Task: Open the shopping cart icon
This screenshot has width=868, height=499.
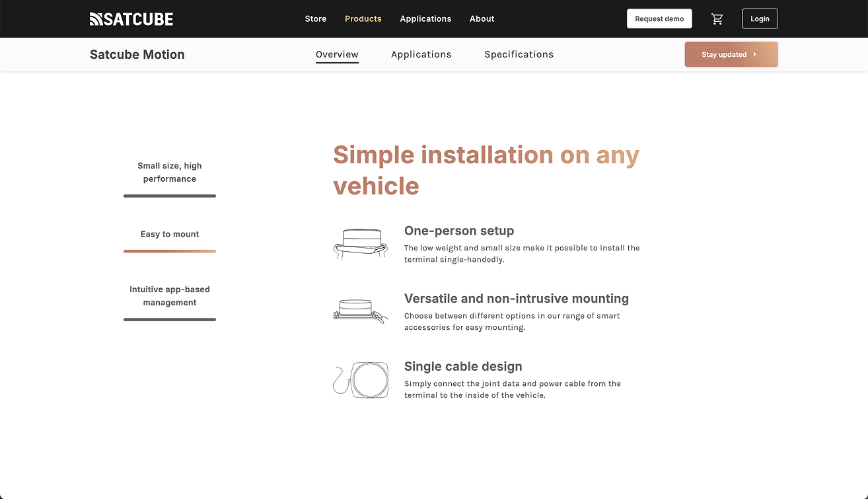Action: click(x=717, y=19)
